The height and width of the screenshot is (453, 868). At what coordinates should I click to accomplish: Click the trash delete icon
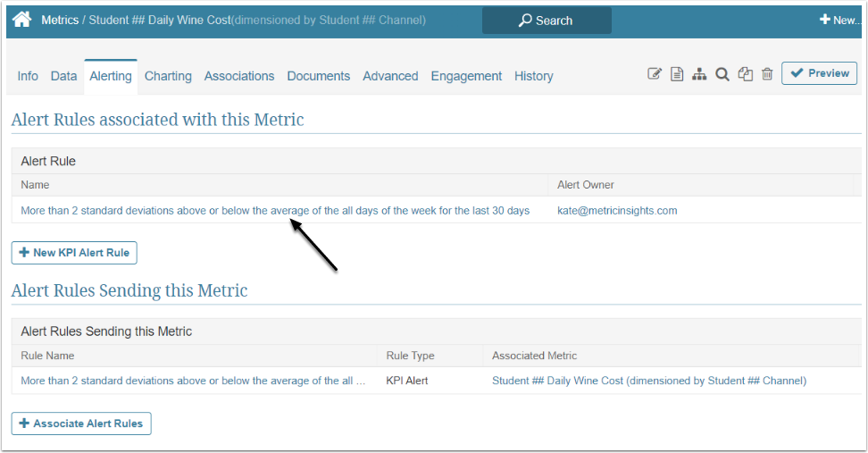(767, 74)
